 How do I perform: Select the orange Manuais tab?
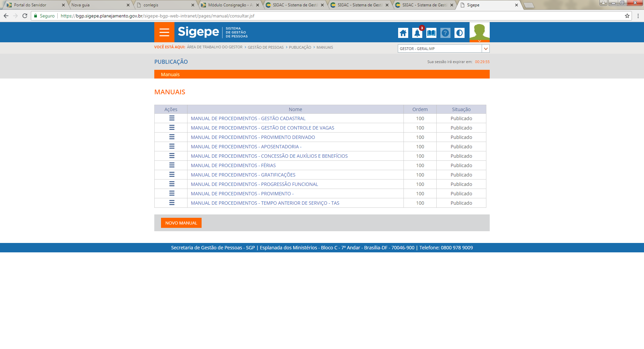click(170, 74)
